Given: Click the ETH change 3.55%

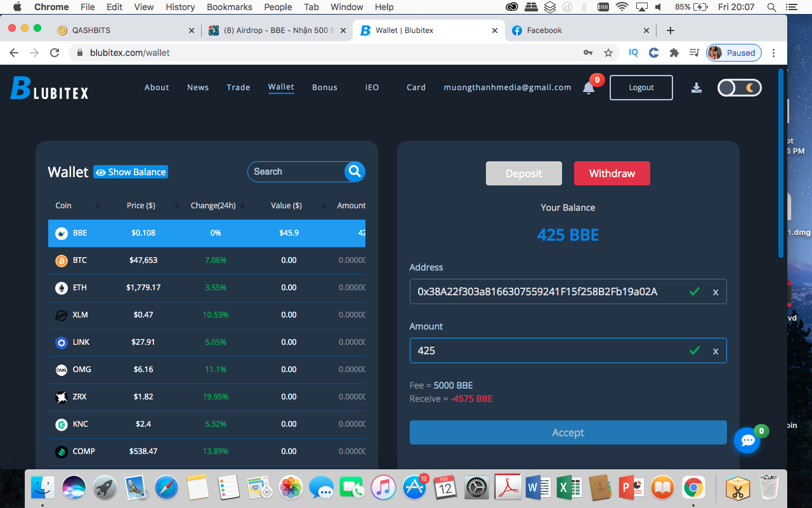Looking at the screenshot, I should pyautogui.click(x=216, y=288).
